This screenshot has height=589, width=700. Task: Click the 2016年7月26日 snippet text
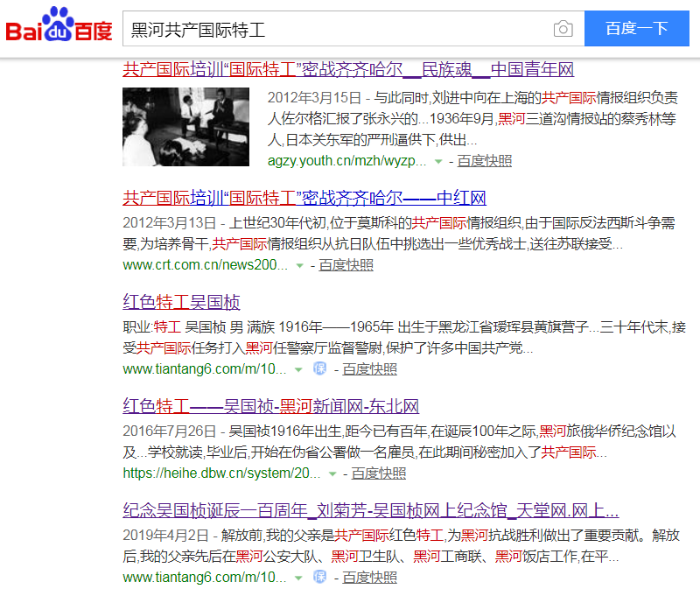point(400,442)
